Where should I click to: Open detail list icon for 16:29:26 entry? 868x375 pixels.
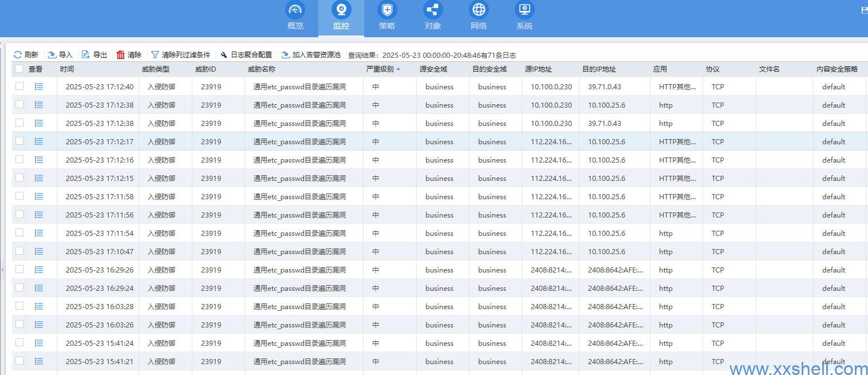tap(39, 270)
